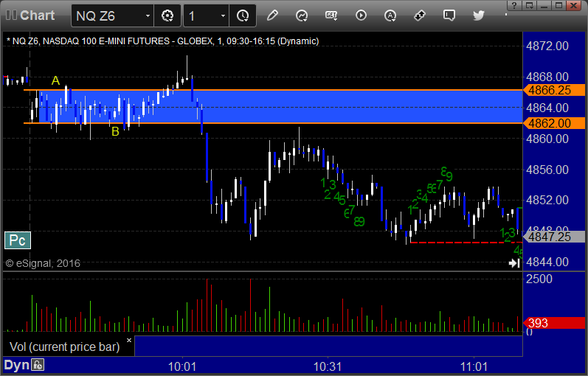Image resolution: width=588 pixels, height=376 pixels.
Task: Open the chat comment bubble icon
Action: 449,15
